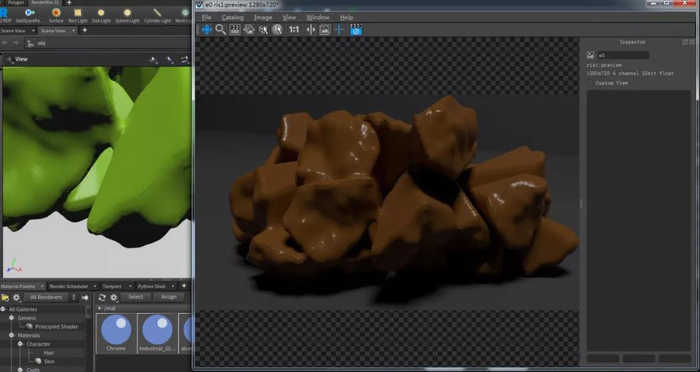Click the 1:1 actual size button

coord(294,29)
